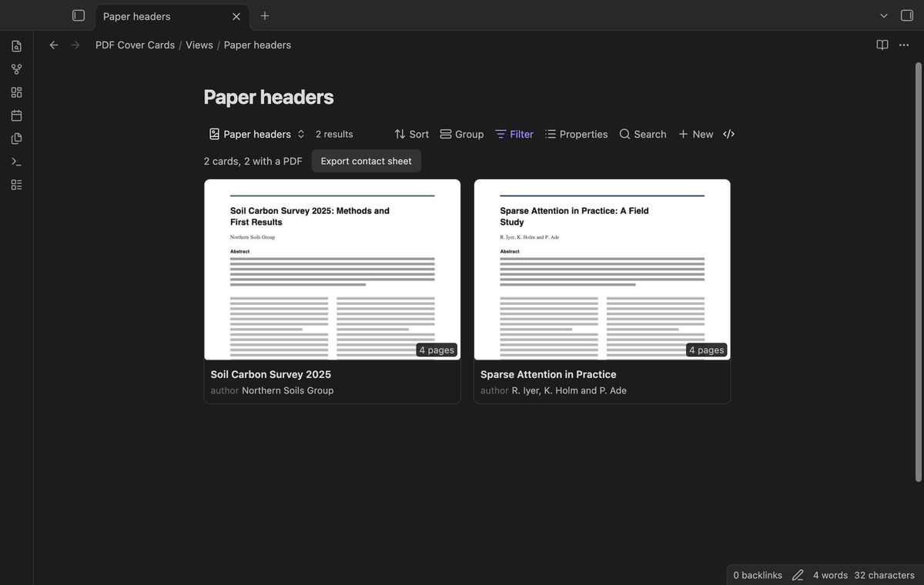The height and width of the screenshot is (585, 924).
Task: Toggle the left sidebar panel icon
Action: [x=78, y=15]
